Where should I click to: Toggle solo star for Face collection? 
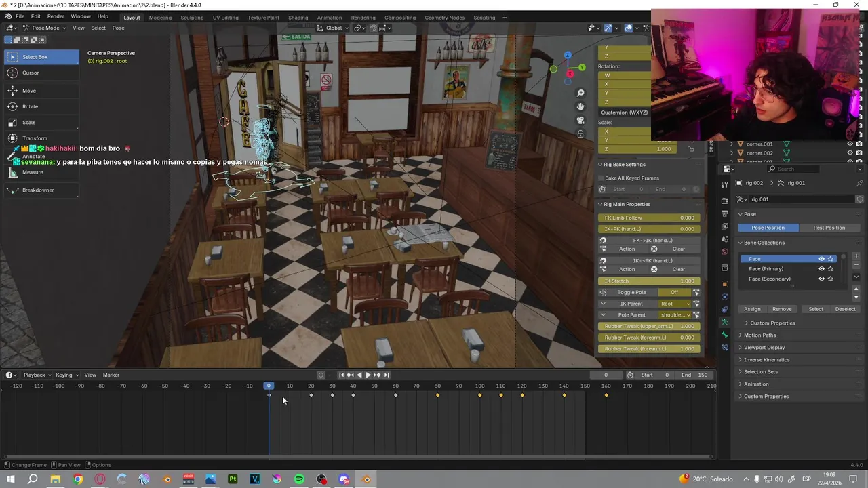pyautogui.click(x=831, y=259)
